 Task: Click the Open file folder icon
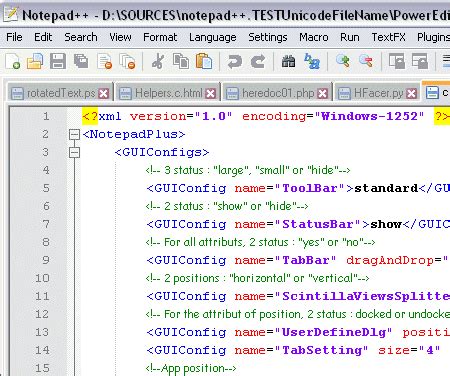(x=35, y=62)
